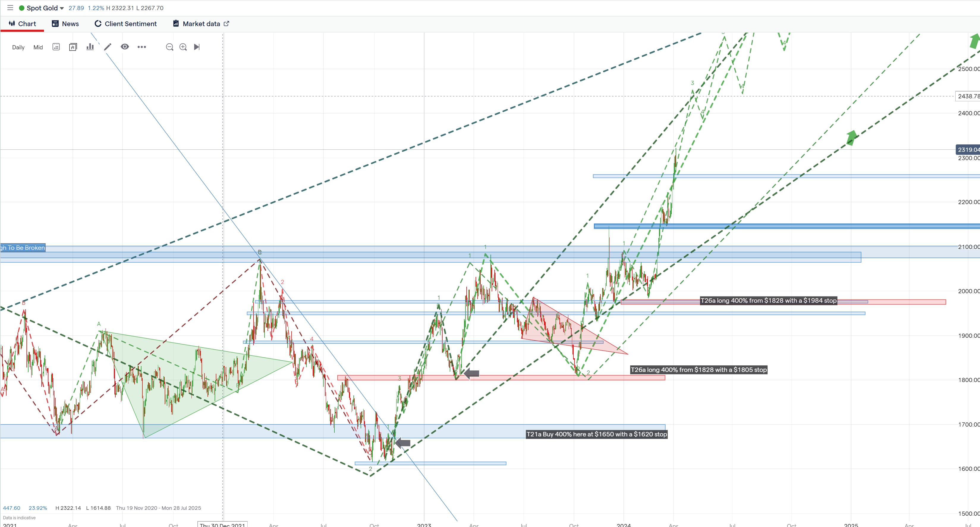980x527 pixels.
Task: Select the Chart tab
Action: (23, 23)
